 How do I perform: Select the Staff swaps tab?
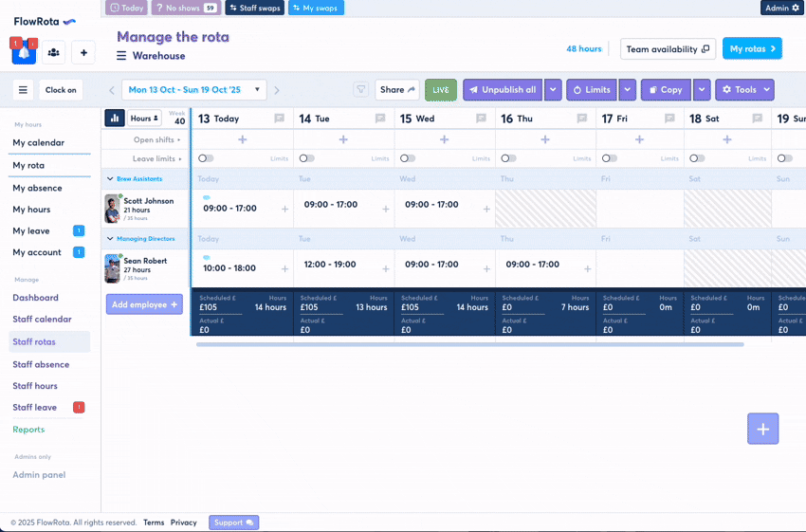tap(254, 8)
